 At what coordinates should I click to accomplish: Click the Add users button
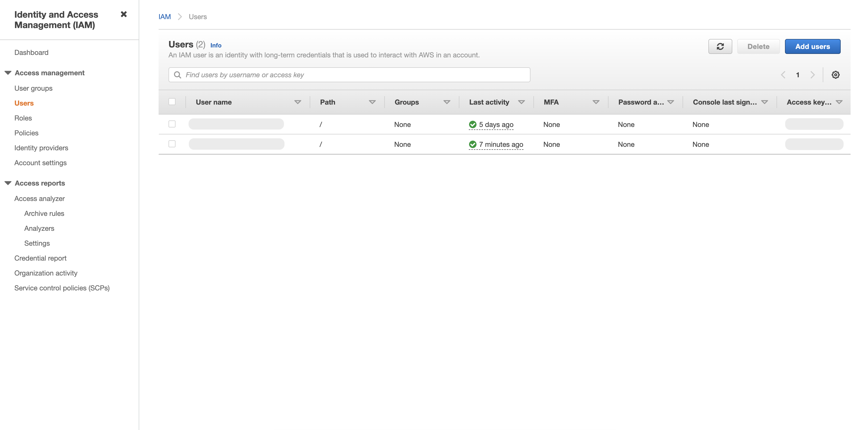813,46
